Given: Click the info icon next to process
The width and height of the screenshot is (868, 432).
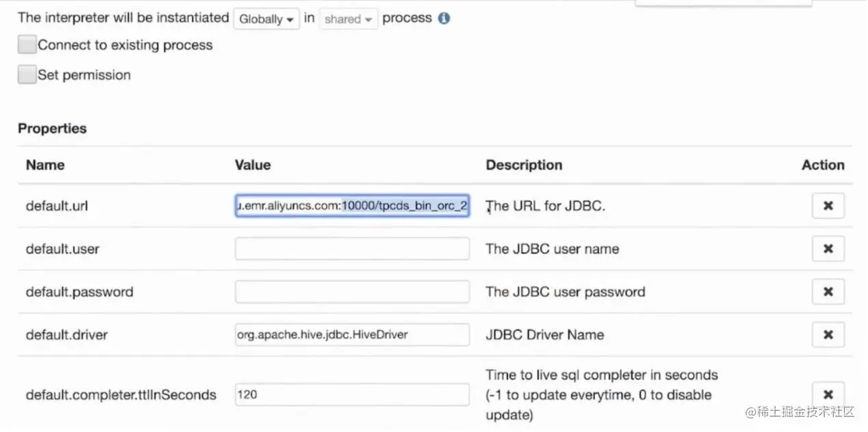Looking at the screenshot, I should tap(444, 18).
